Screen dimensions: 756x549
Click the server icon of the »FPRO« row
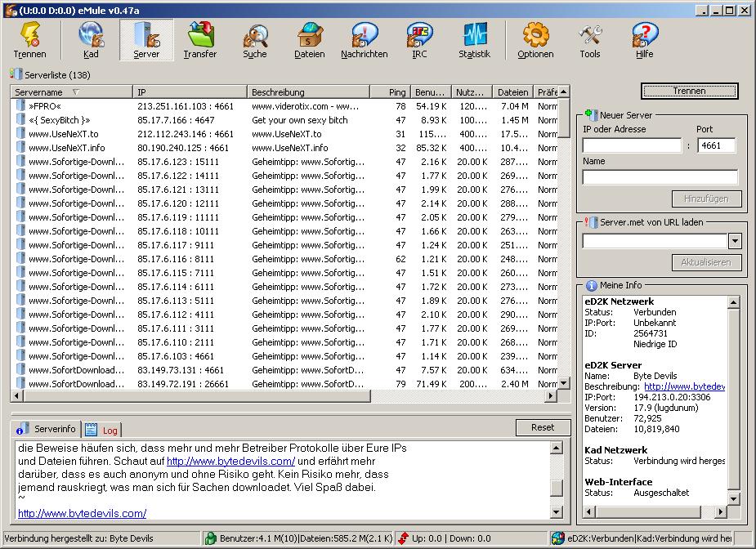(20, 105)
